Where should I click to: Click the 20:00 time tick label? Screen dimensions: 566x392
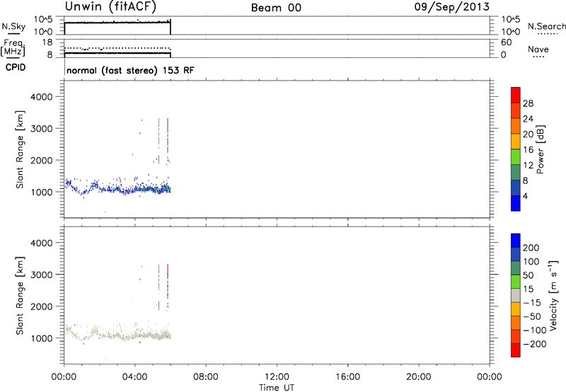(x=418, y=377)
